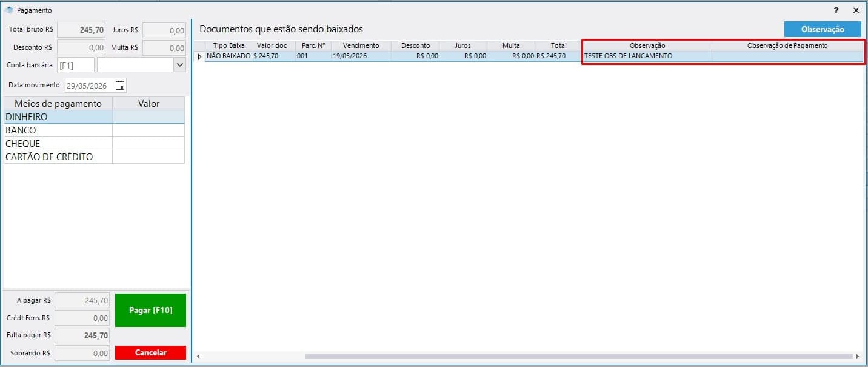Click the Falta pagar R$ field

click(x=82, y=335)
